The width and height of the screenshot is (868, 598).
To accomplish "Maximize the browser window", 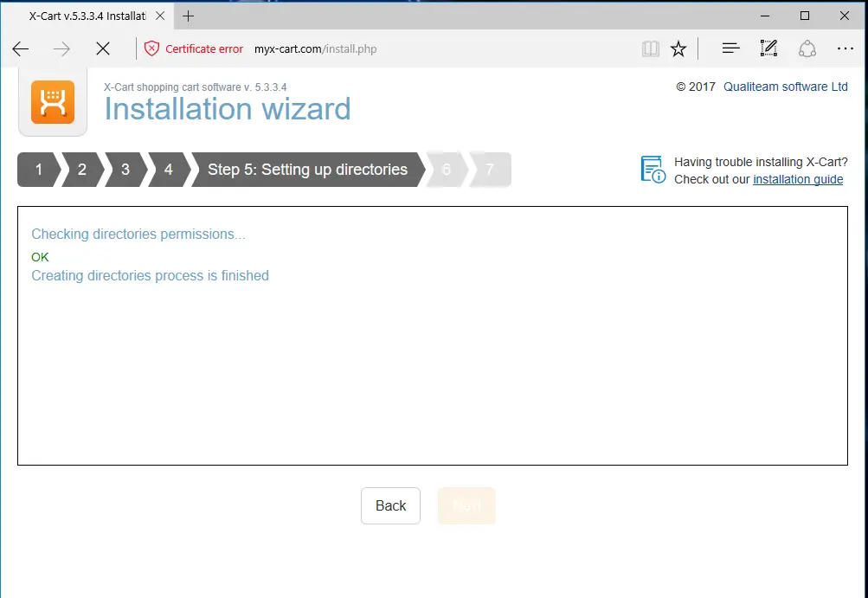I will coord(805,16).
